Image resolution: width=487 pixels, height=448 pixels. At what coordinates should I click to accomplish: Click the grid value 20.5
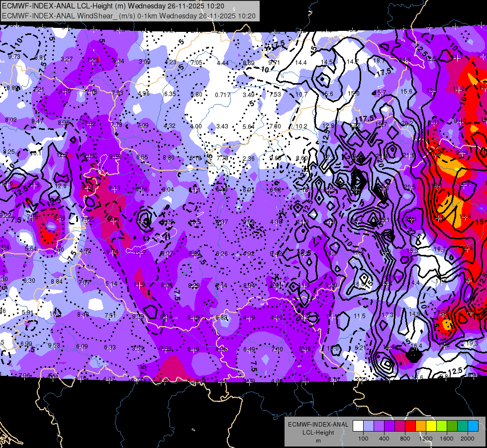pyautogui.click(x=410, y=187)
